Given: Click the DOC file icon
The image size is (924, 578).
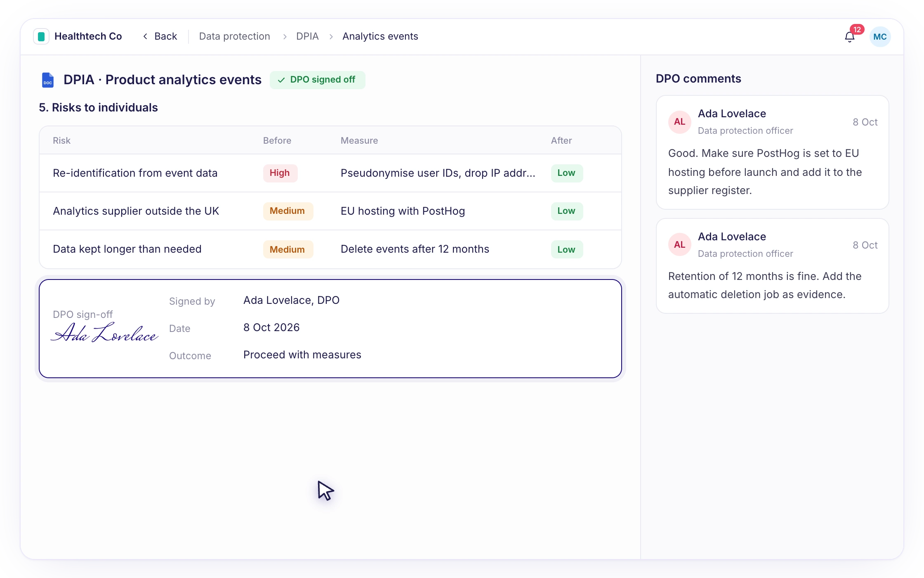Looking at the screenshot, I should pyautogui.click(x=48, y=80).
